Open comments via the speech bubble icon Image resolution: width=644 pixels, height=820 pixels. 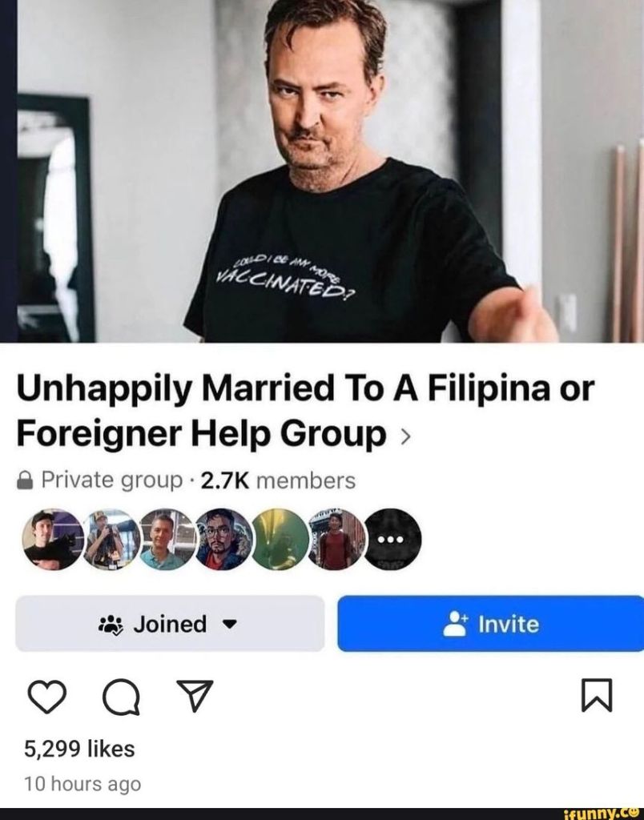click(122, 697)
